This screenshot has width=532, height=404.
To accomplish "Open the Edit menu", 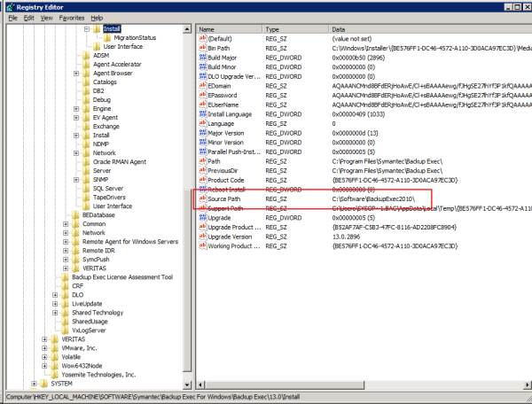I will coord(29,18).
